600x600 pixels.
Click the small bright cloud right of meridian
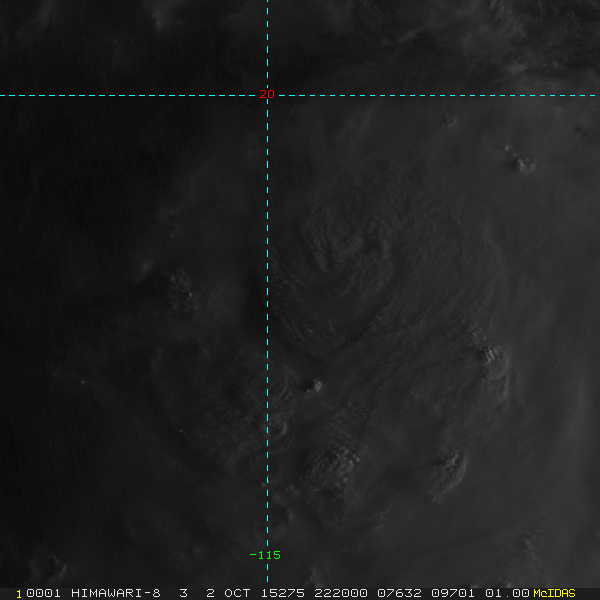(x=315, y=385)
